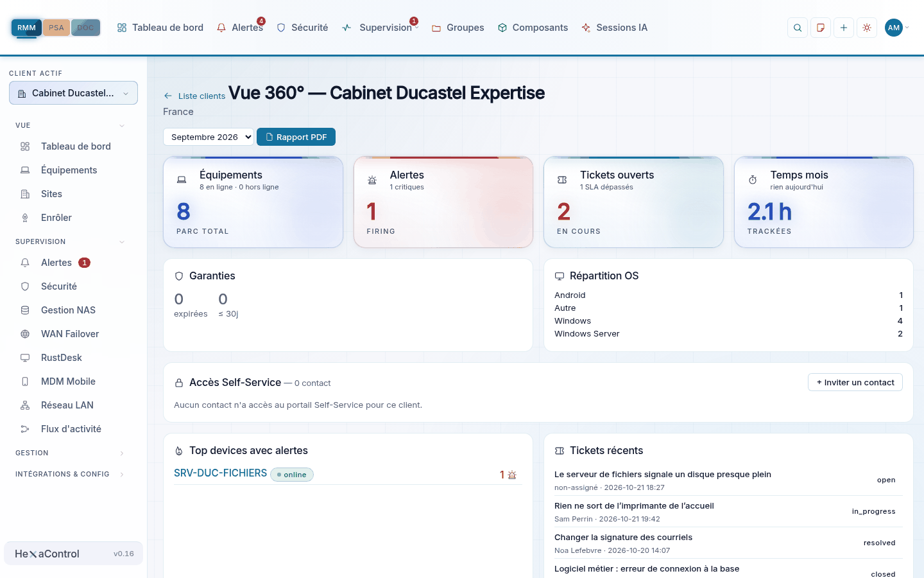Click the Tableau de bord sidebar icon
924x578 pixels.
pyautogui.click(x=25, y=146)
